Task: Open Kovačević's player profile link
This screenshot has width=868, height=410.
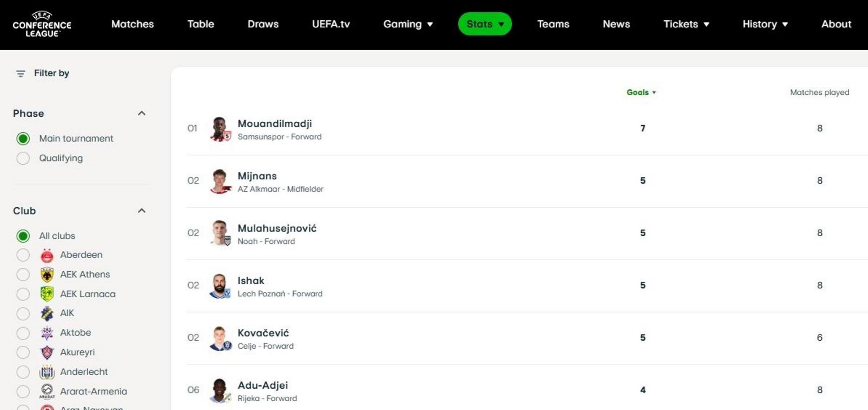Action: [x=263, y=333]
